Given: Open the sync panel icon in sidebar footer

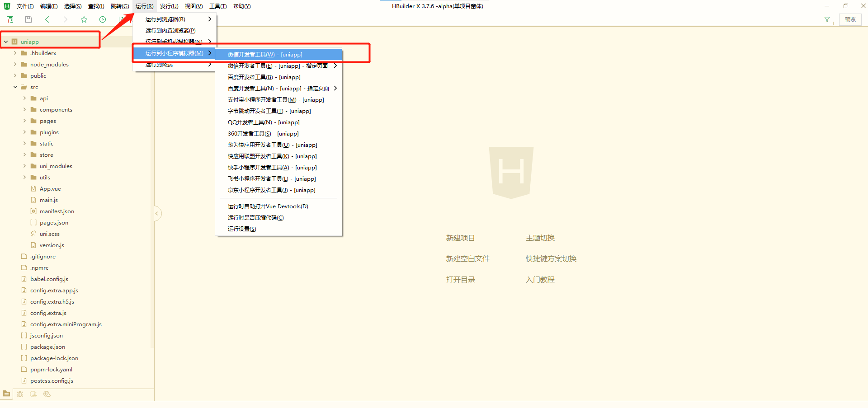Looking at the screenshot, I should (33, 394).
